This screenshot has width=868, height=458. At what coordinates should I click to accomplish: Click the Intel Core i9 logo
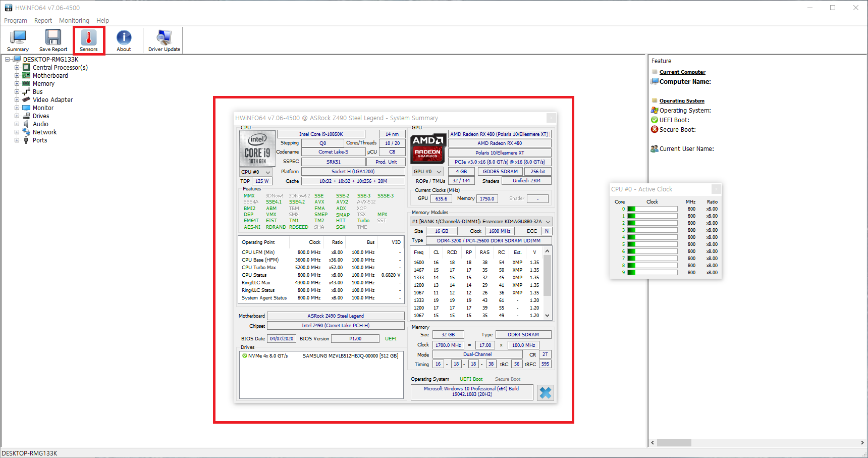(257, 148)
